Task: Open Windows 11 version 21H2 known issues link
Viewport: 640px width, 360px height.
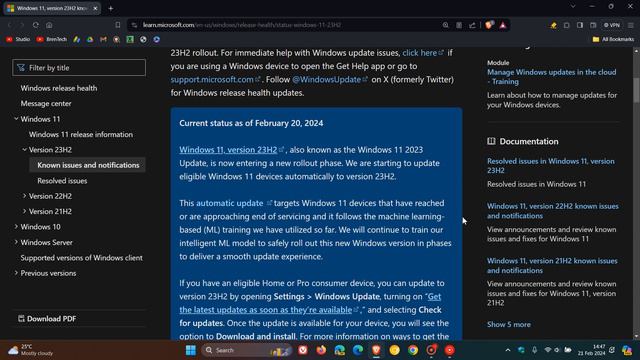Action: pos(552,265)
